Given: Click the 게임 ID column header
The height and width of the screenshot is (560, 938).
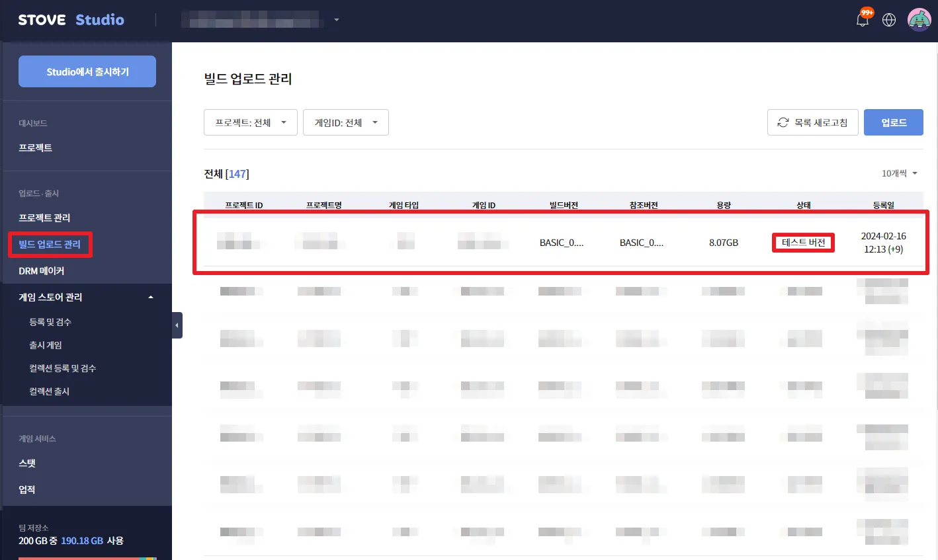Looking at the screenshot, I should coord(484,205).
